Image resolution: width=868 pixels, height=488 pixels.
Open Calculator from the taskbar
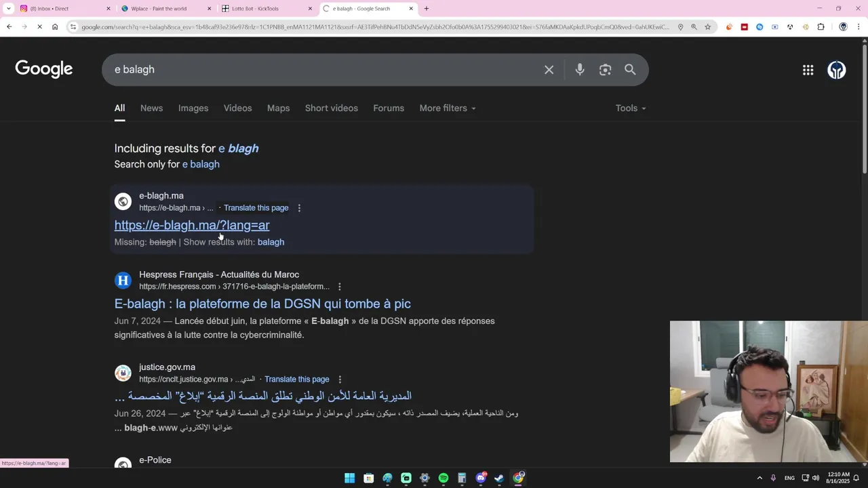[x=462, y=478]
